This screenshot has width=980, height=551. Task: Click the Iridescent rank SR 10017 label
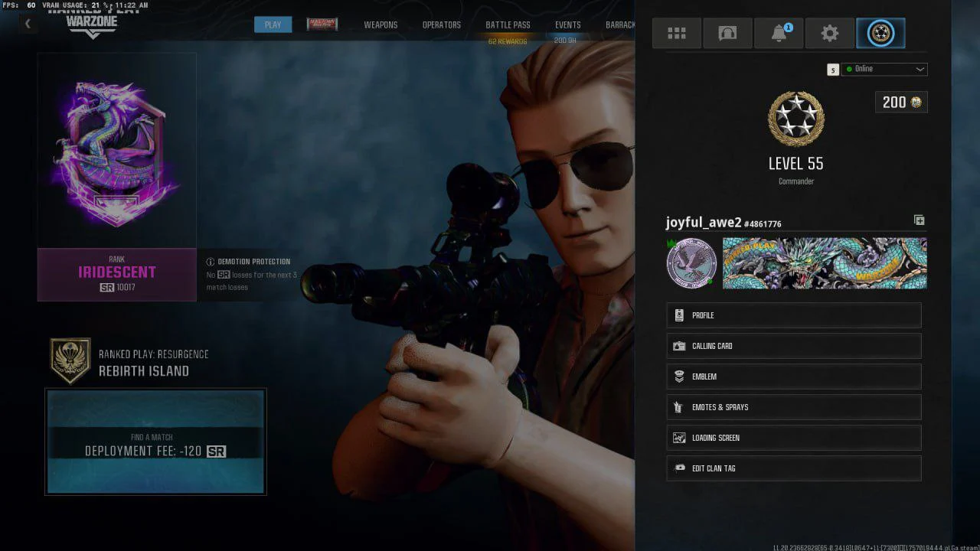[x=116, y=275]
